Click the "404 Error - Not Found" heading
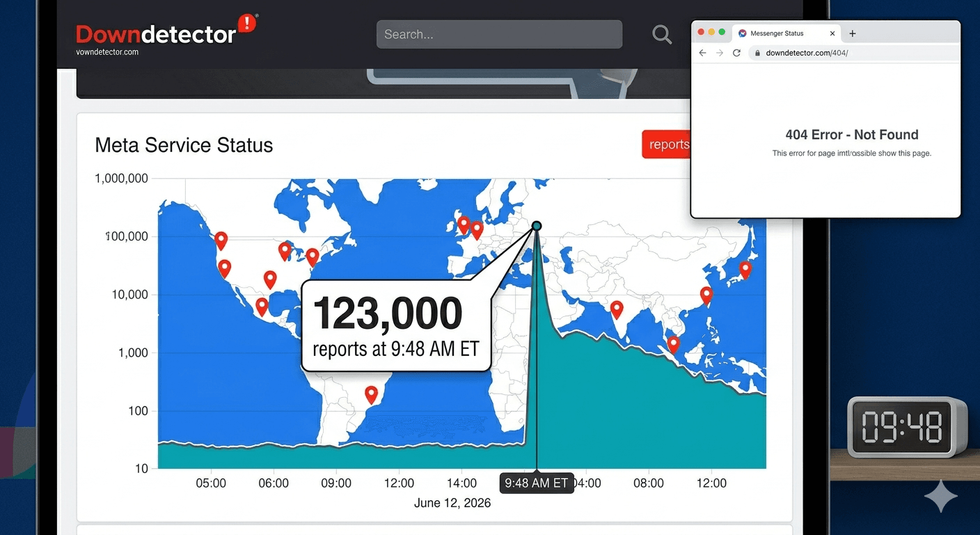 click(x=852, y=135)
